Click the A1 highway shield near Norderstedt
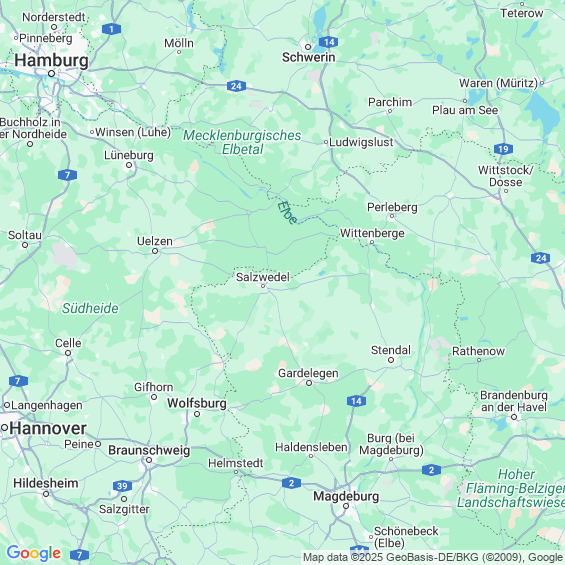 pos(111,29)
